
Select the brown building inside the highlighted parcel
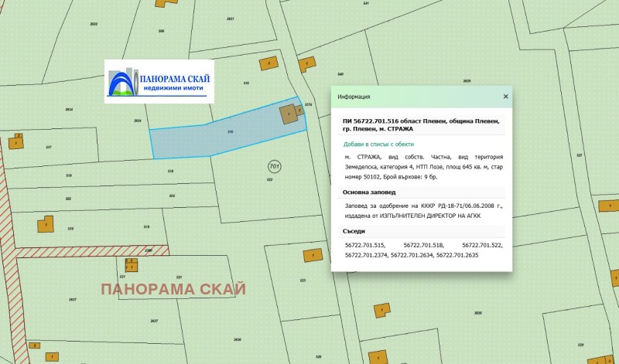(x=289, y=115)
